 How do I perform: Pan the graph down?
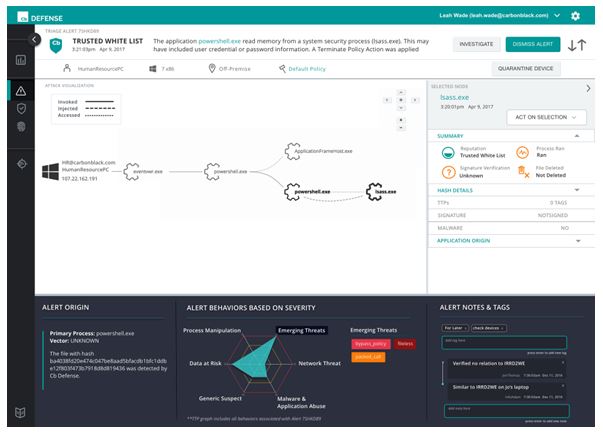[x=401, y=108]
